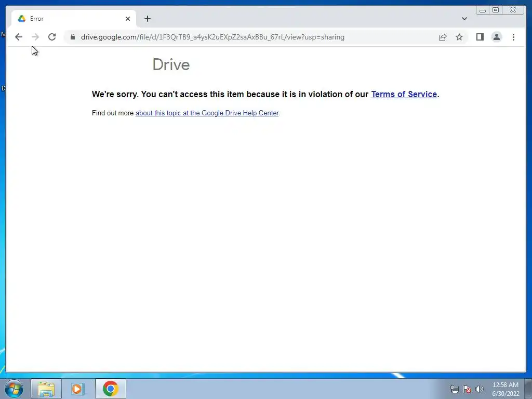This screenshot has height=399, width=532.
Task: Click the address bar URL
Action: pos(212,37)
